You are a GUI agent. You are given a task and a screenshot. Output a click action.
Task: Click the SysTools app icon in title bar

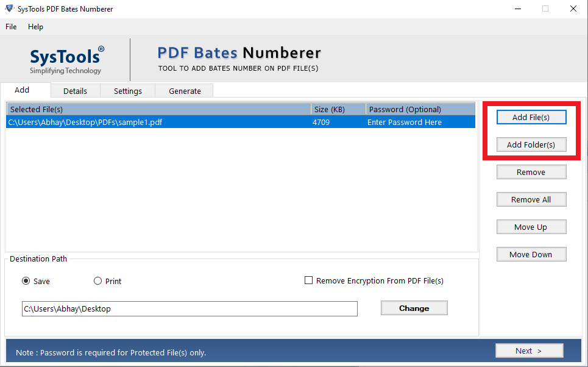9,9
